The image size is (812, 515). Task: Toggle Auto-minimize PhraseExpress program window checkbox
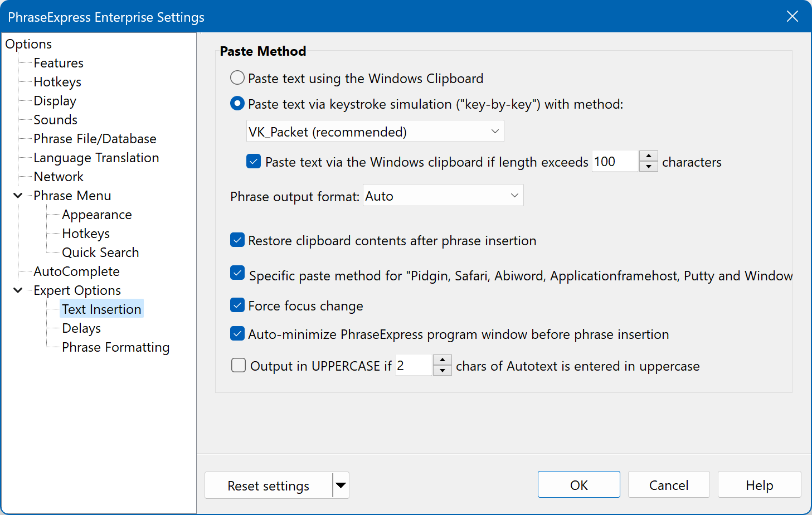(237, 334)
